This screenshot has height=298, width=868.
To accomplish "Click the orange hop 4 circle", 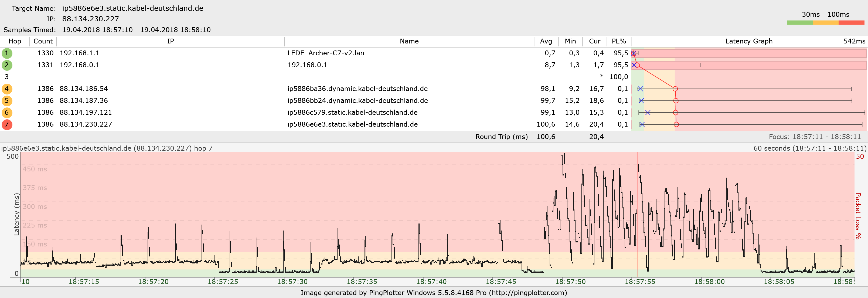I will (7, 89).
